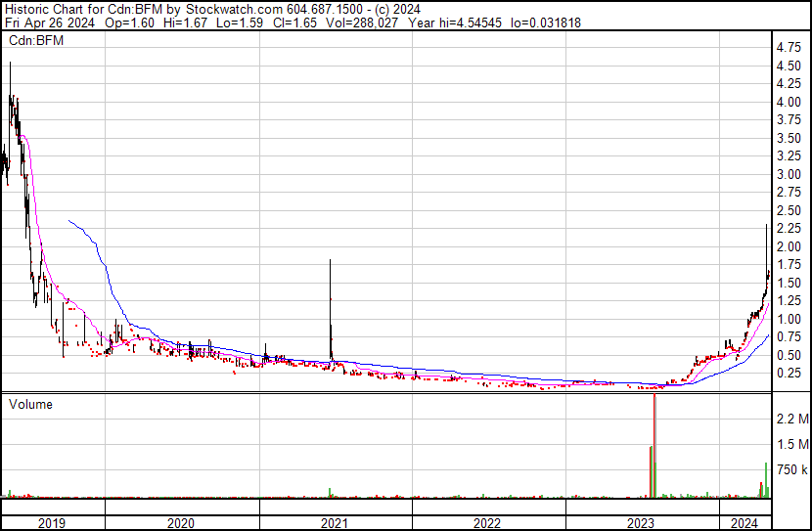The image size is (812, 531).
Task: Click the 750 k volume axis label
Action: click(x=791, y=470)
